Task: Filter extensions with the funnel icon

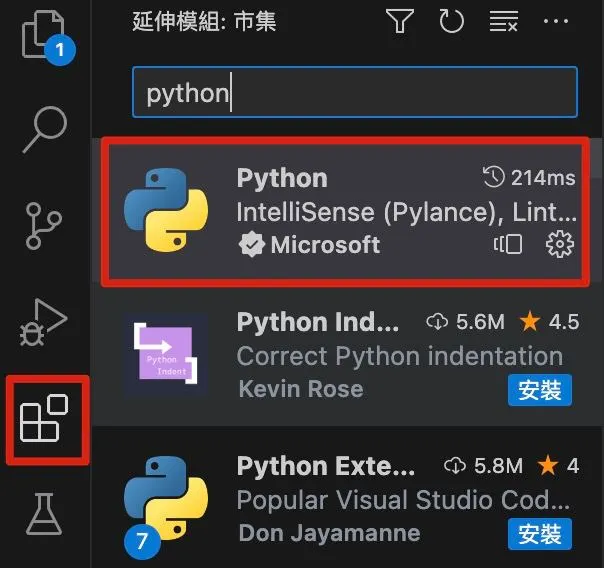Action: 399,20
